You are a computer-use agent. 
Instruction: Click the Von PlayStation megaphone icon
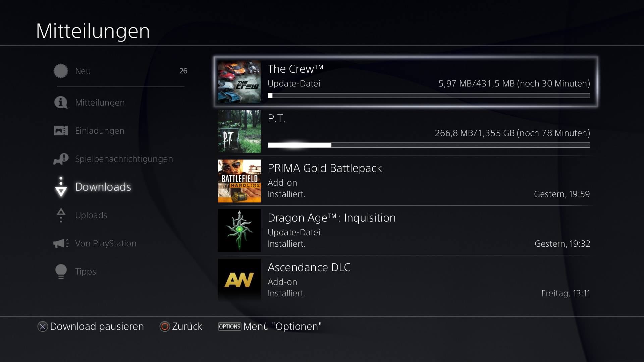point(61,243)
